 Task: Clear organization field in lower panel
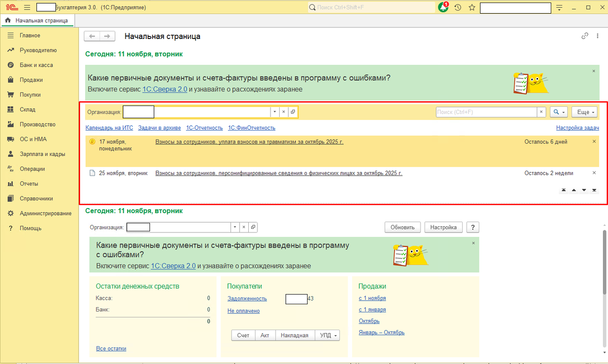pos(244,227)
